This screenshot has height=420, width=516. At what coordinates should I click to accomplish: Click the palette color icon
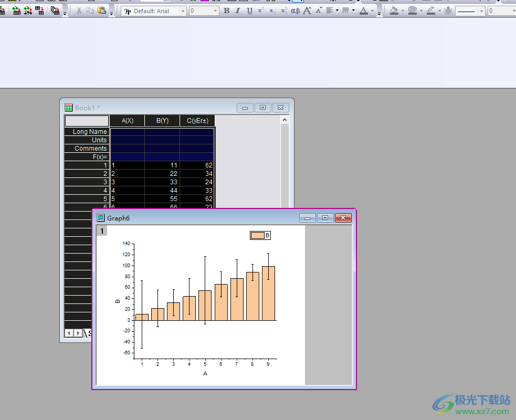413,11
